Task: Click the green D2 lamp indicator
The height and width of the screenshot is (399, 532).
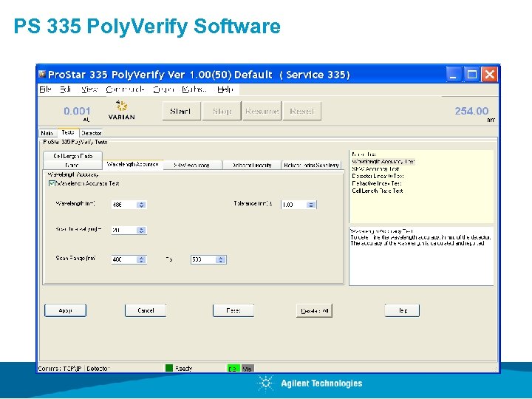Action: pyautogui.click(x=233, y=369)
